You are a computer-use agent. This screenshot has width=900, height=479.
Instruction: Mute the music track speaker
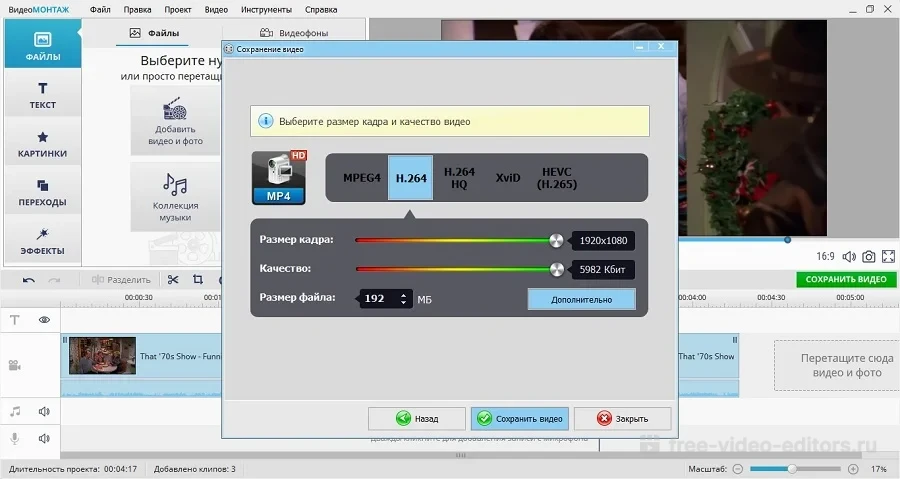point(45,411)
